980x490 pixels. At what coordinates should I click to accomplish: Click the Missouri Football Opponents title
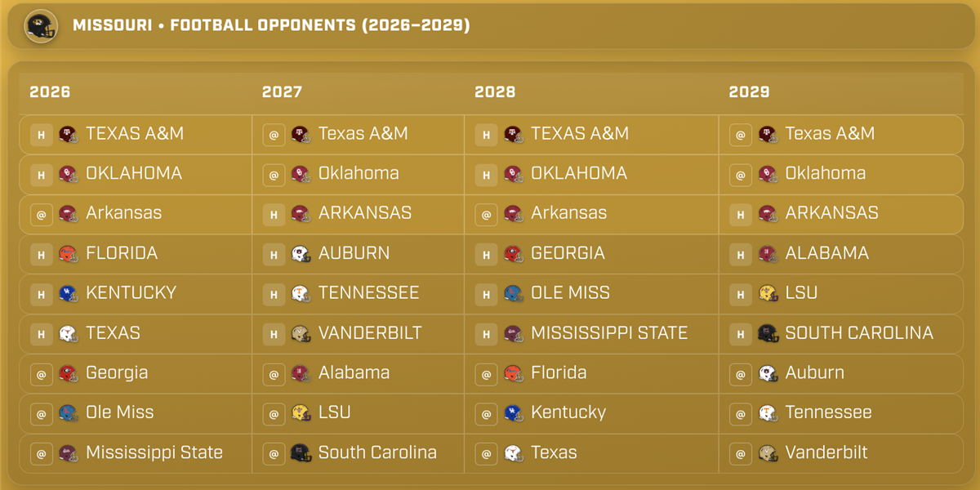click(x=271, y=25)
